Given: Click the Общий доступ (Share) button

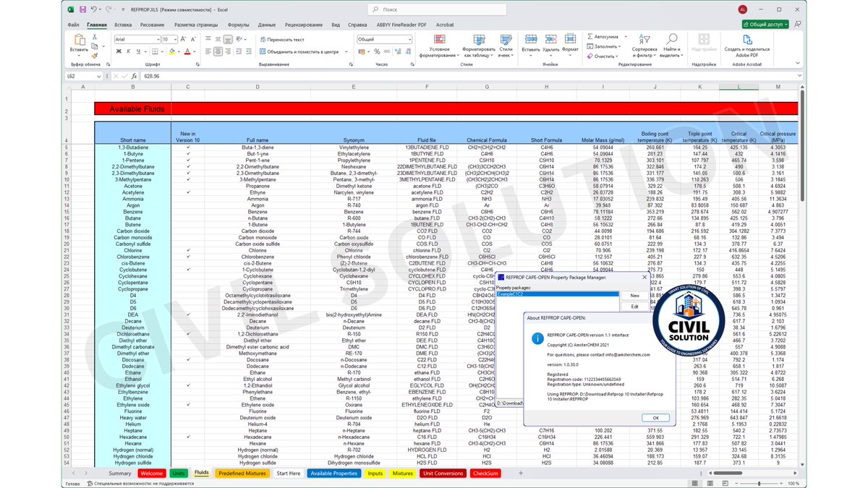Looking at the screenshot, I should 765,24.
